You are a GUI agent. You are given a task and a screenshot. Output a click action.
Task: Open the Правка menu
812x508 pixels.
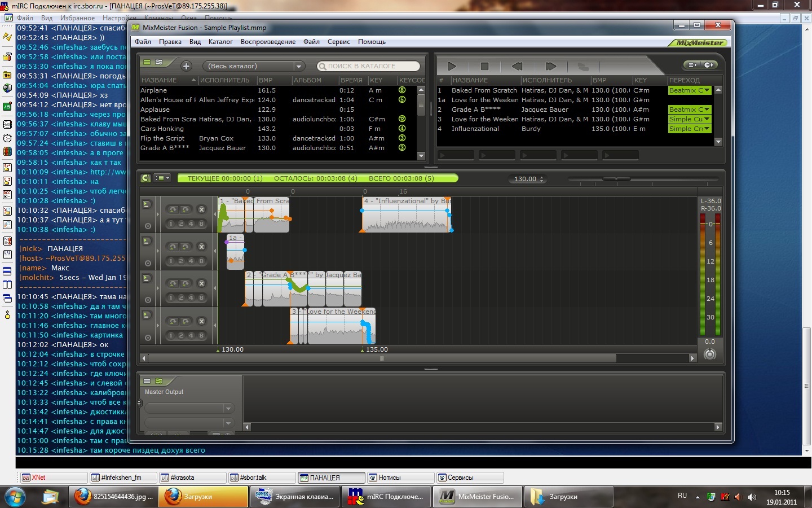170,42
